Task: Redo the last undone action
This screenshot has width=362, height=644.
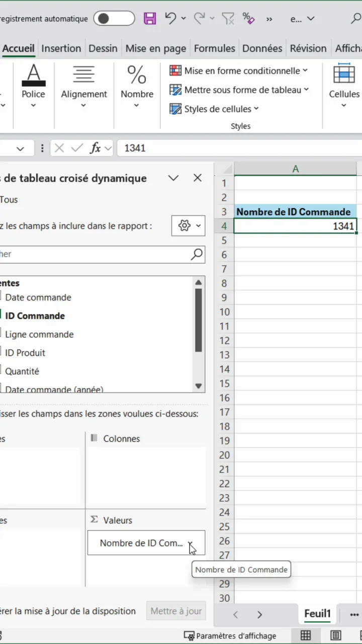Action: click(199, 19)
